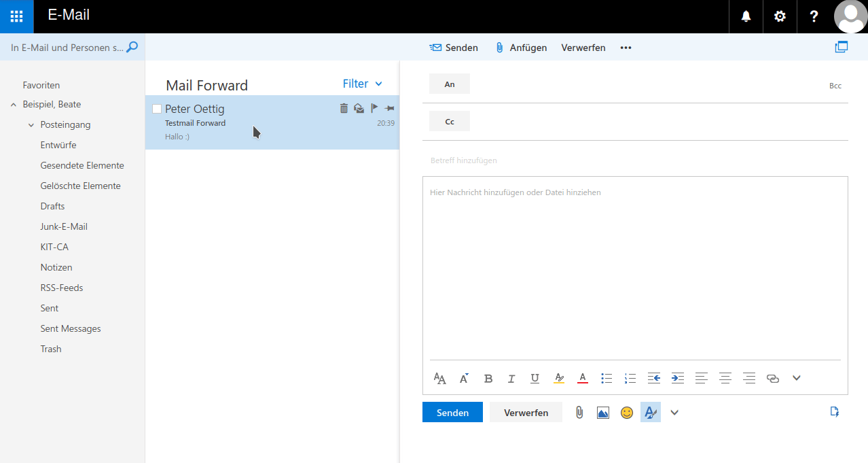Delete the Peter Oettig message

344,108
